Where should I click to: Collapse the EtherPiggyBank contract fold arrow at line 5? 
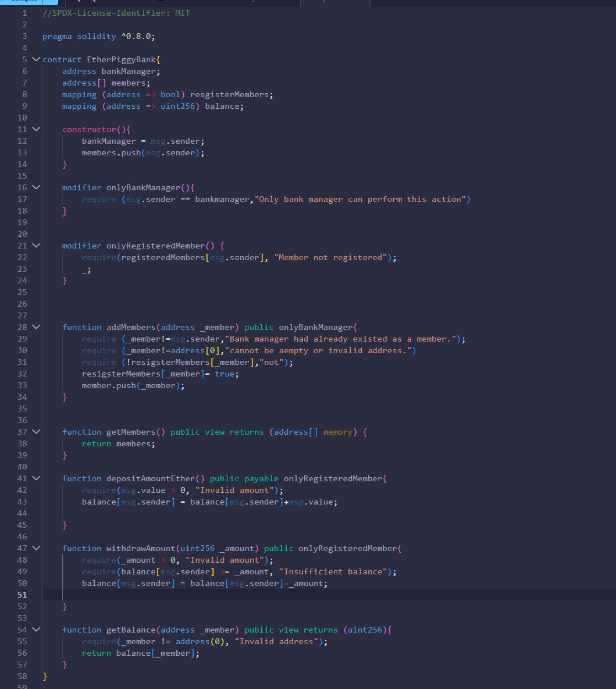tap(37, 59)
